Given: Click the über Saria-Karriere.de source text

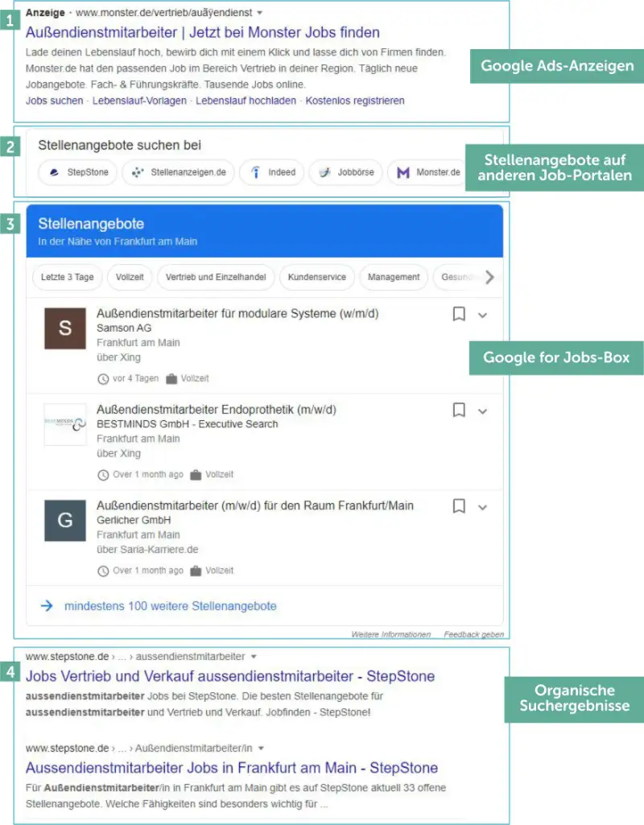Looking at the screenshot, I should [x=147, y=549].
